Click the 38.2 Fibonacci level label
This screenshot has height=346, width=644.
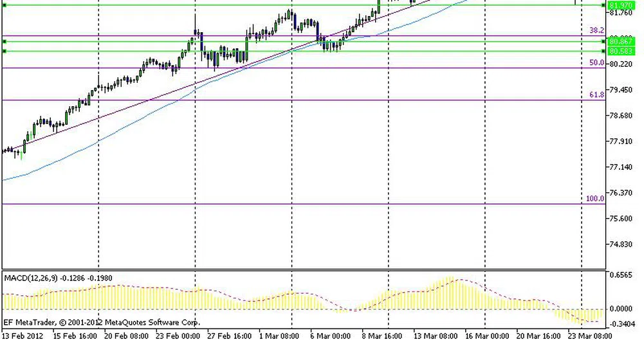point(596,30)
